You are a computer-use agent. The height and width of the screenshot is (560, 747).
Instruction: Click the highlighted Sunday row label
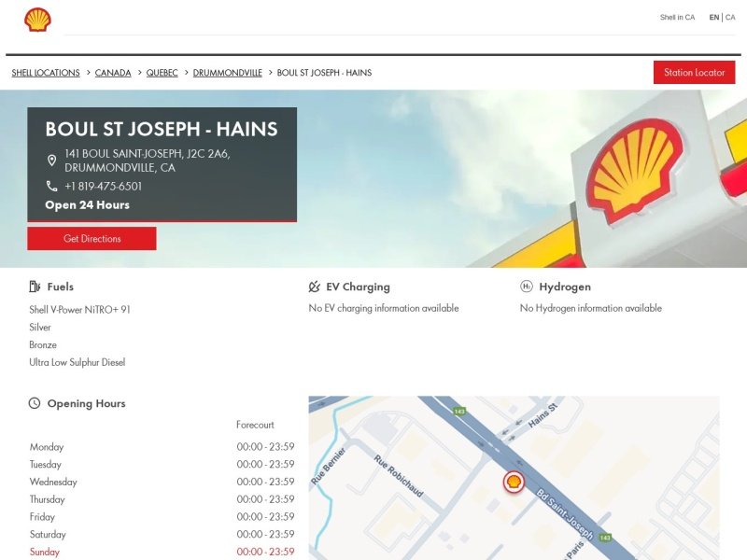(45, 552)
